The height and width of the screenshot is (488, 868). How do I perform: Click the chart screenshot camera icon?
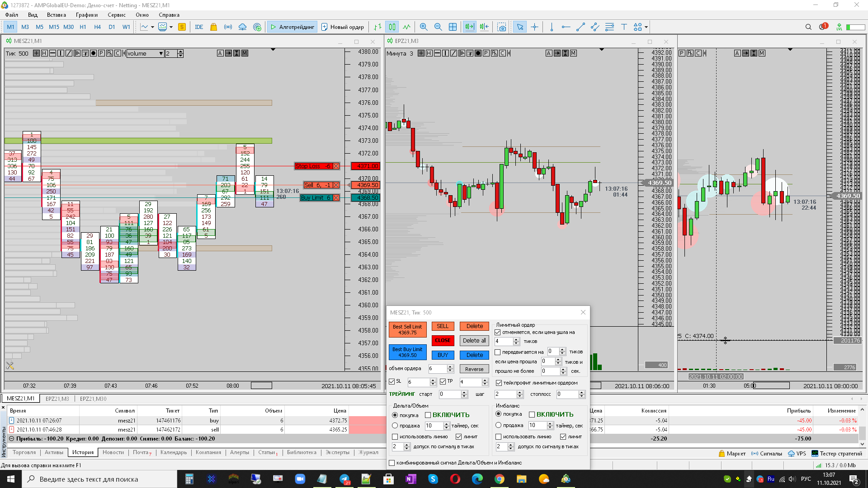tap(501, 27)
